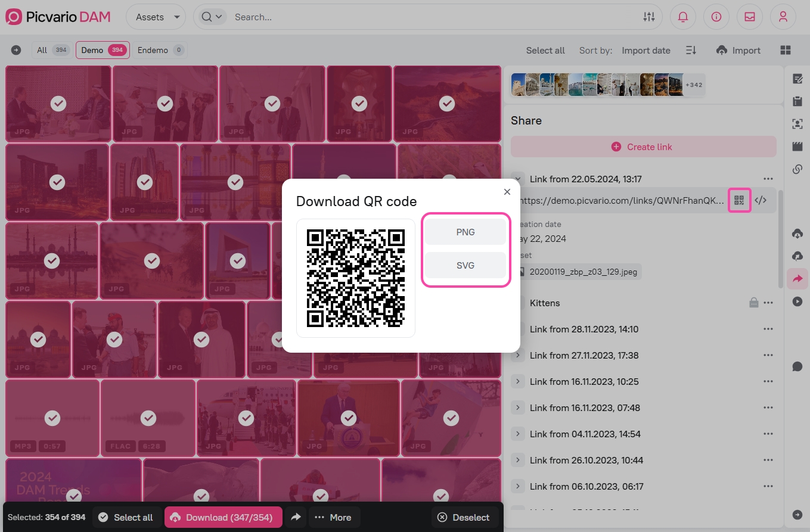Expand Link from 27.11.2023, 17:38
This screenshot has height=532, width=810.
518,355
